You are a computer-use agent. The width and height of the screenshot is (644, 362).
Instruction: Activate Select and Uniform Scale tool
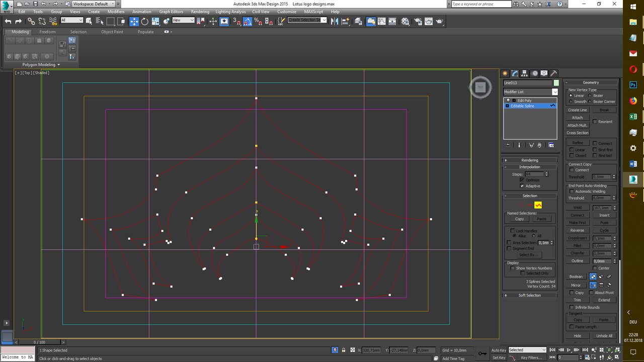pos(155,21)
